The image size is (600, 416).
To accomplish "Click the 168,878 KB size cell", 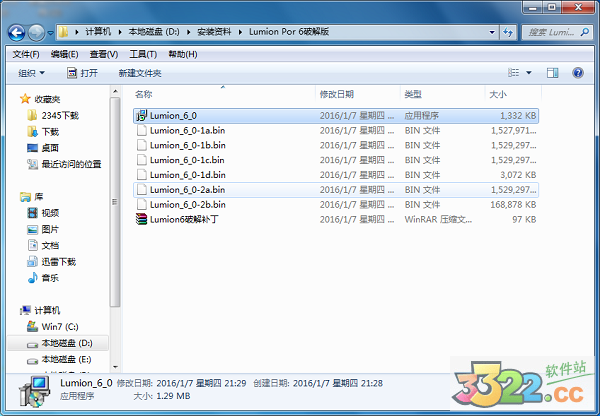I will click(x=513, y=205).
